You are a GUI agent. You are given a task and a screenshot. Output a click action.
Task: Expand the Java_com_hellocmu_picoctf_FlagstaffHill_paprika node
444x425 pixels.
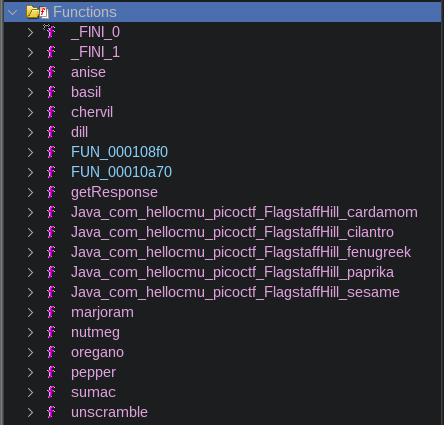30,272
